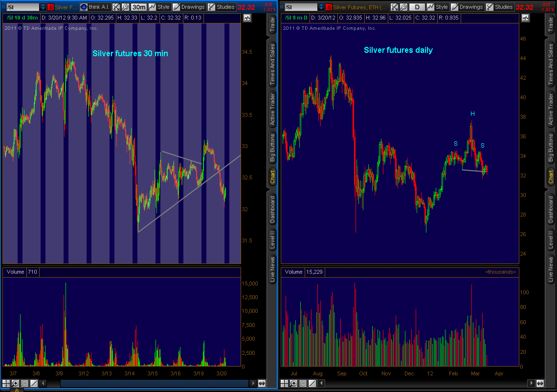
Task: Open the Trade tab on left chart sidebar
Action: (x=272, y=25)
